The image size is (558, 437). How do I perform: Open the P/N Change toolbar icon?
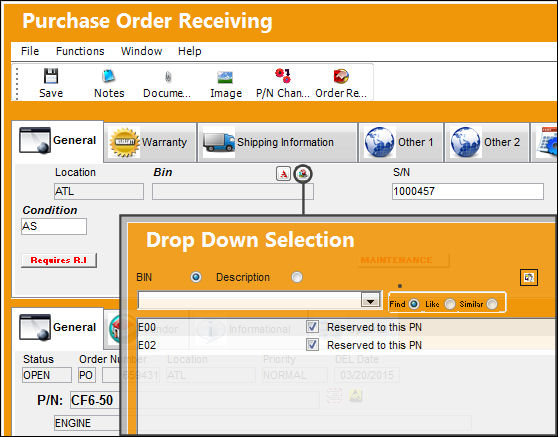(283, 76)
